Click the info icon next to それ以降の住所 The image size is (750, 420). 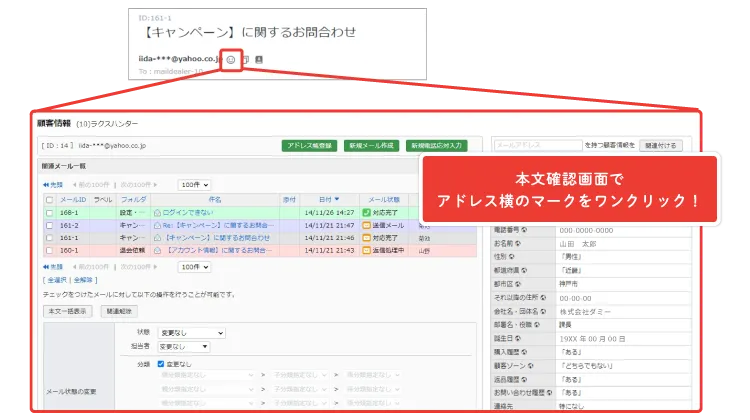click(x=543, y=298)
